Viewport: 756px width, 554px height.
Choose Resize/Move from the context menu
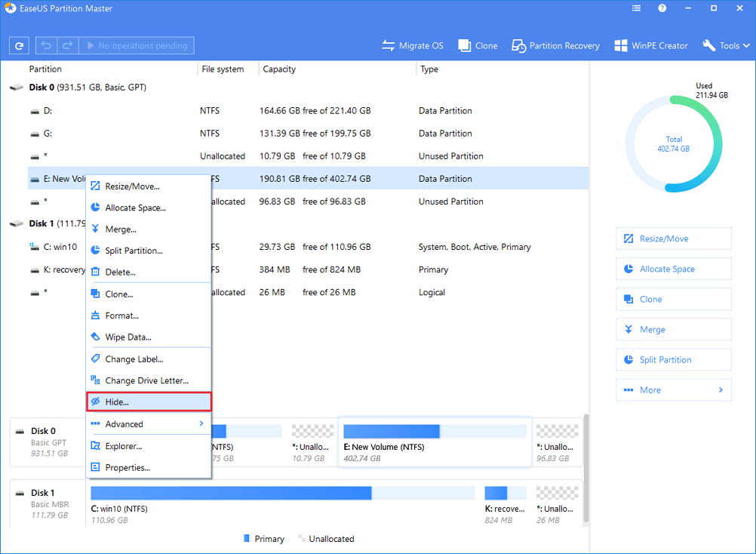149,186
